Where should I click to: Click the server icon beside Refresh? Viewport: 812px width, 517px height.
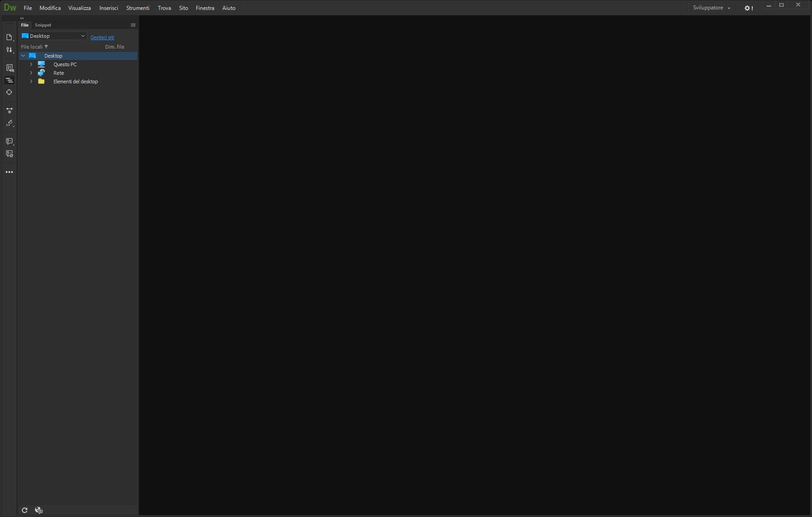(39, 511)
